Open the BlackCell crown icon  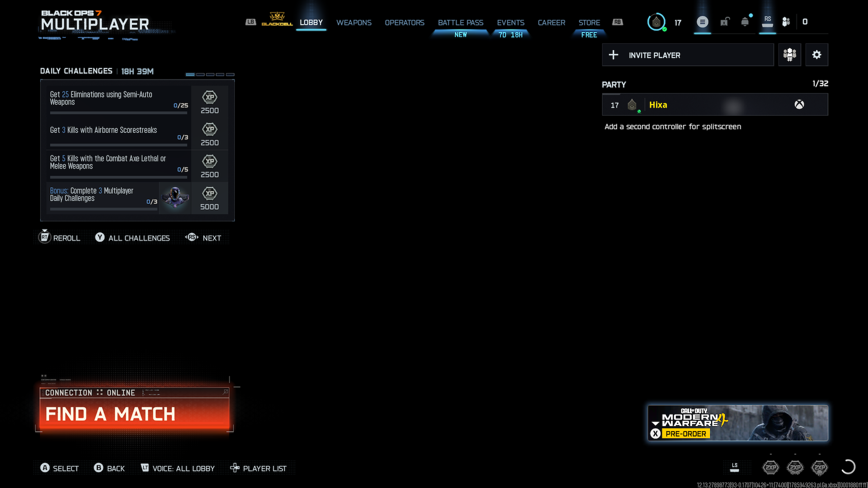(x=277, y=19)
